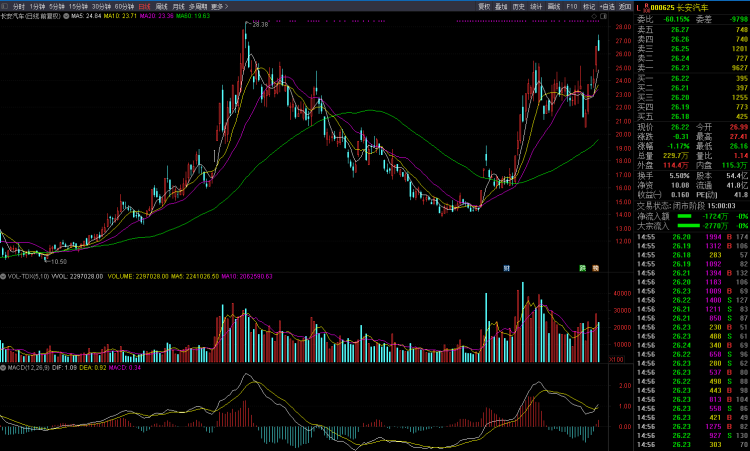Switch to the 日线 daily period
This screenshot has height=451, width=750.
click(x=144, y=6)
